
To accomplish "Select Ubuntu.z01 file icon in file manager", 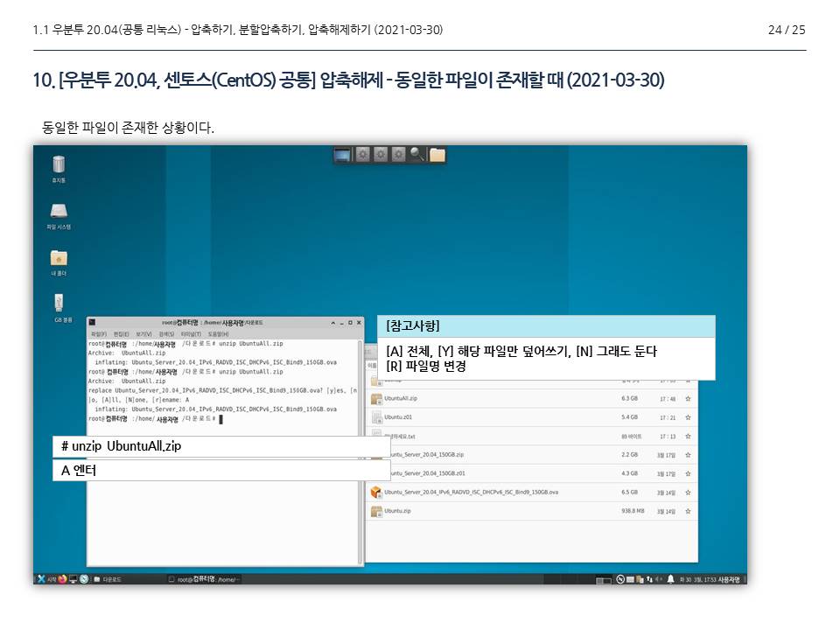I will 376,418.
